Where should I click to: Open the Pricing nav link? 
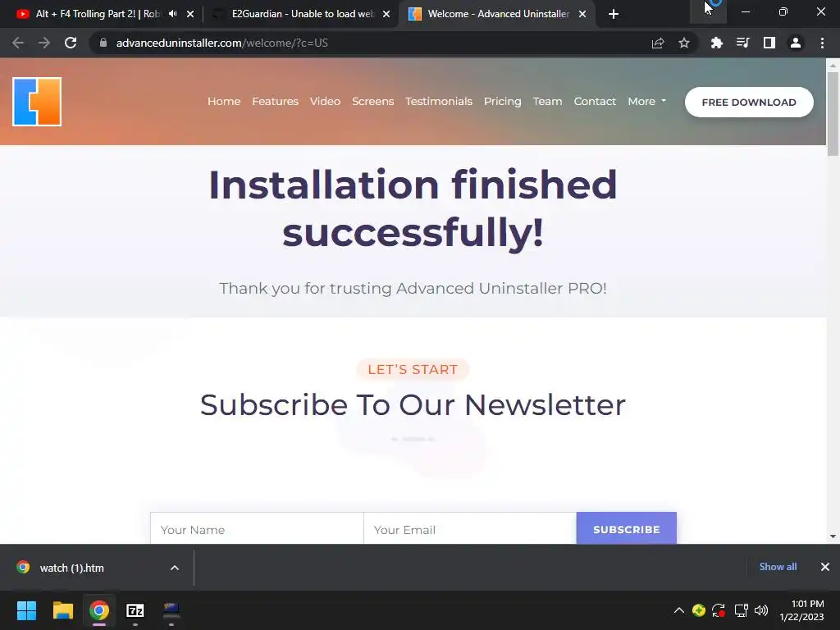point(503,101)
